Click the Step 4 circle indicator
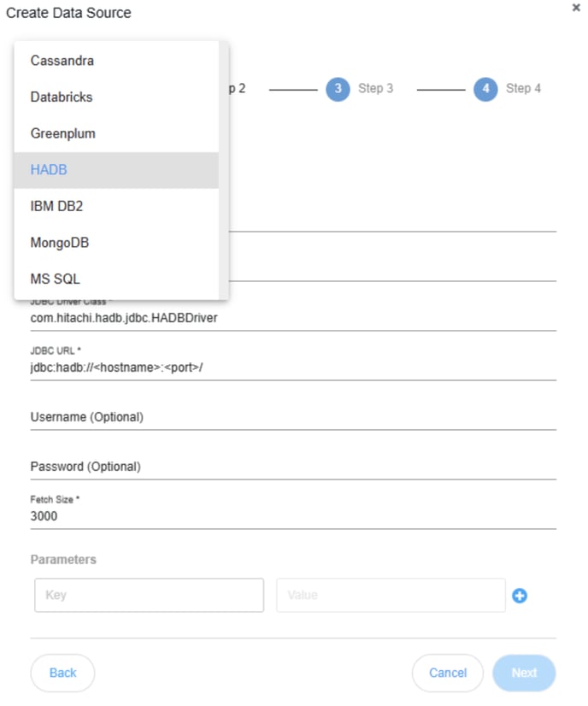The width and height of the screenshot is (588, 706). (485, 89)
